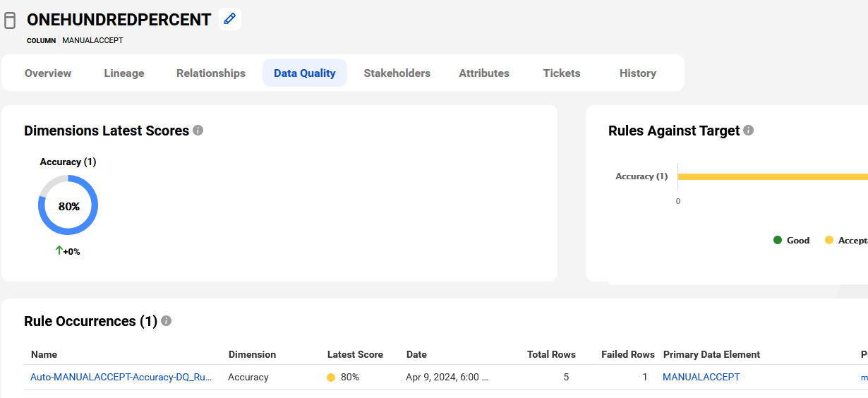The height and width of the screenshot is (398, 868).
Task: Click the pencil edit icon beside ONEHUNDREDPERCENT
Action: pos(229,19)
